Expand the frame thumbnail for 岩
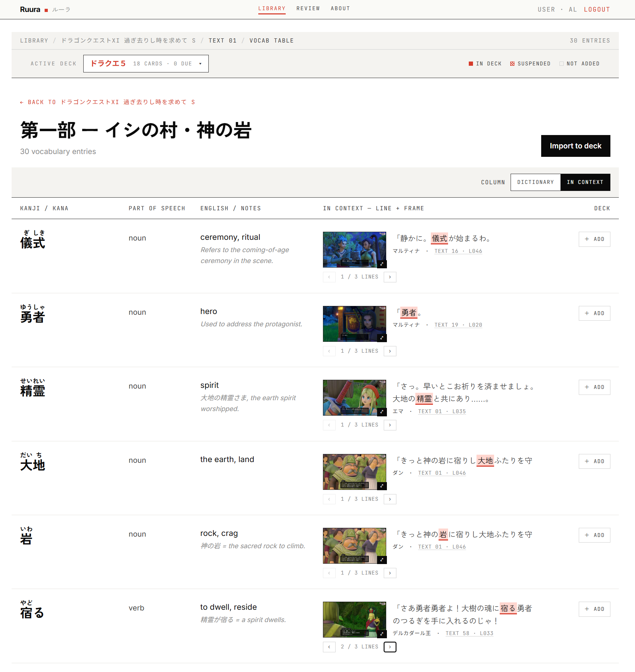Screen dimensions: 635x672 (382, 560)
